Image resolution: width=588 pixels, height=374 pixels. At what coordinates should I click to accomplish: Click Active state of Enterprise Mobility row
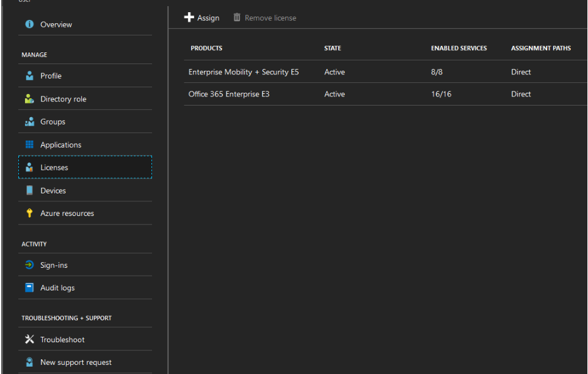click(335, 72)
